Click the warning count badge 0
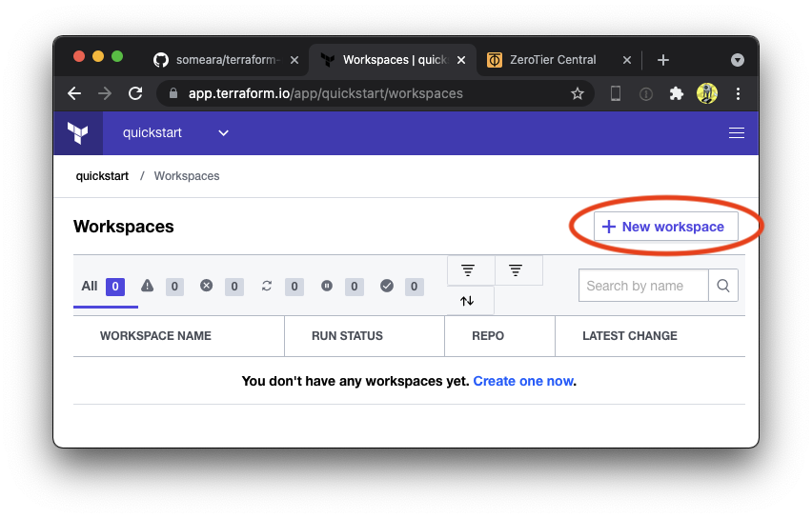 coord(174,287)
